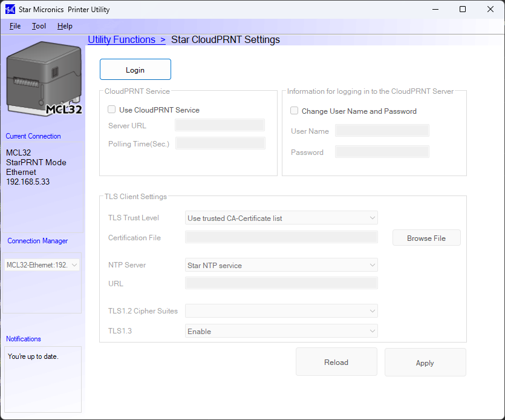The width and height of the screenshot is (505, 420).
Task: Click the User Name input field
Action: (382, 131)
